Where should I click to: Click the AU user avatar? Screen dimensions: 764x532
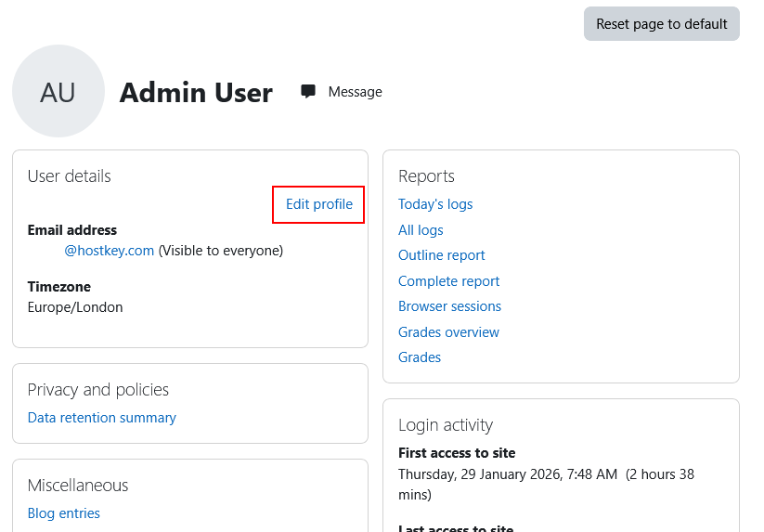tap(58, 91)
